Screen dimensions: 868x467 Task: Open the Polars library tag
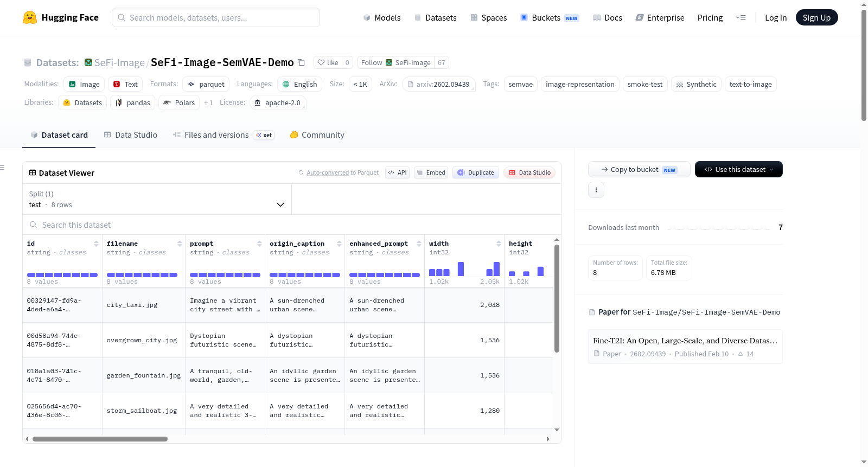pos(179,103)
